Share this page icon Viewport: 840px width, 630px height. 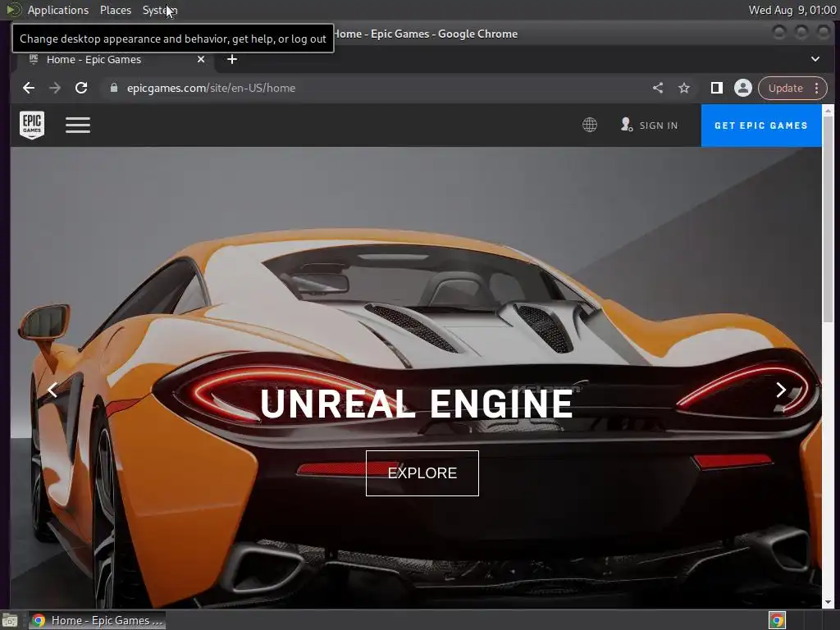(658, 88)
